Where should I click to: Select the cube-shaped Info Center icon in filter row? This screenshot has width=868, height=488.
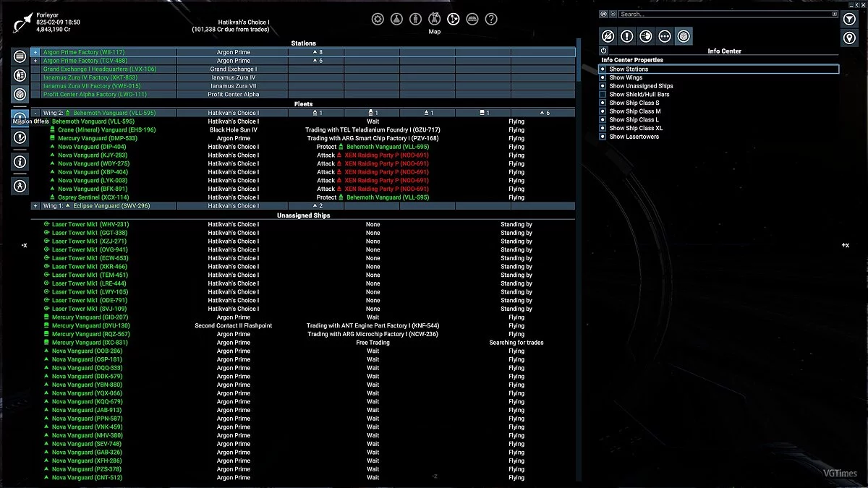684,35
